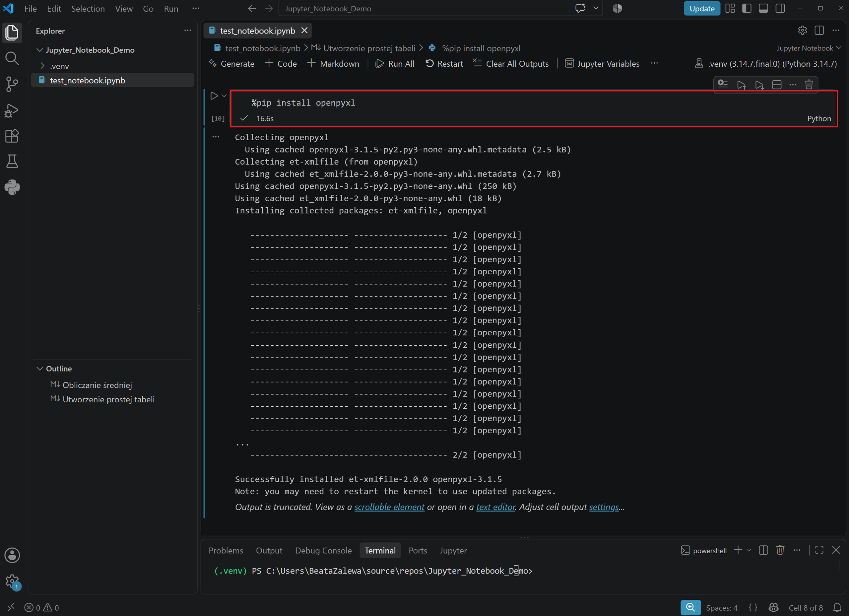Open the File menu
This screenshot has width=849, height=616.
[30, 9]
